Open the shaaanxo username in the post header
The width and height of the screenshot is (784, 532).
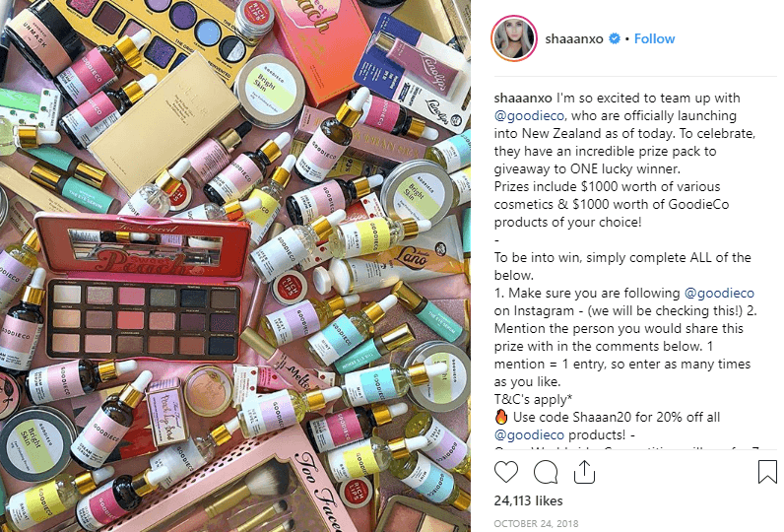(574, 38)
